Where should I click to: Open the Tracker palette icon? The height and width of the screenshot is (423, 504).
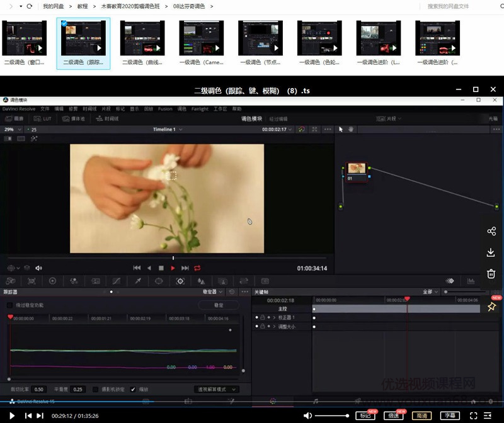point(180,281)
